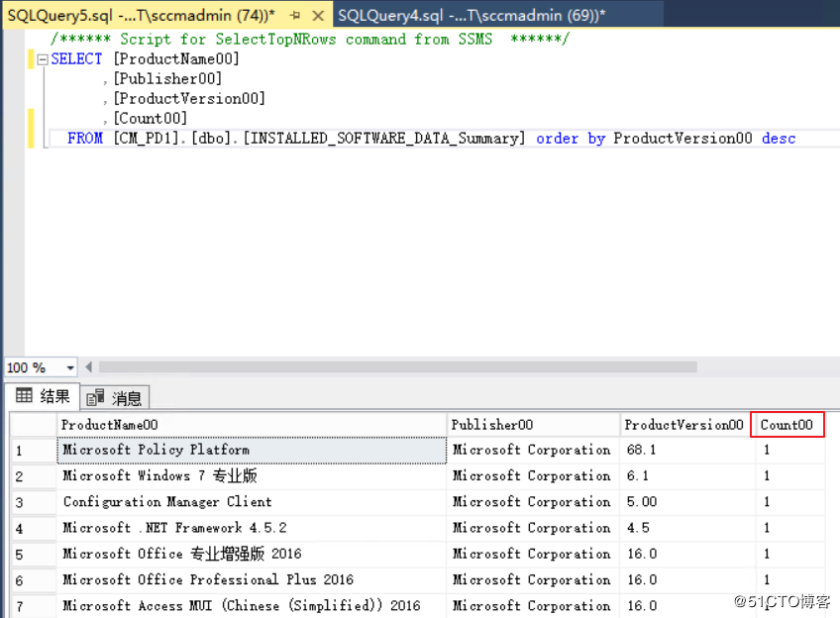The width and height of the screenshot is (840, 618).
Task: Select row header number 7
Action: [34, 606]
